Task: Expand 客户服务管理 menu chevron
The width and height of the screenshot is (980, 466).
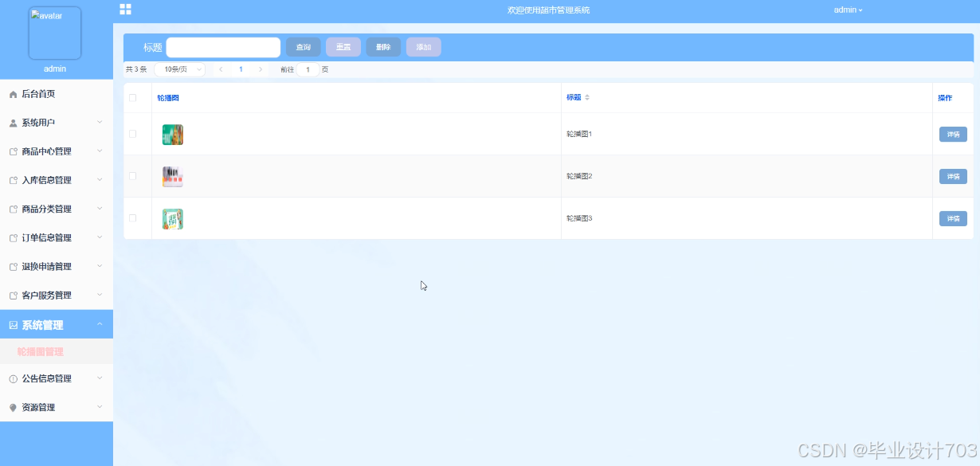Action: tap(100, 294)
